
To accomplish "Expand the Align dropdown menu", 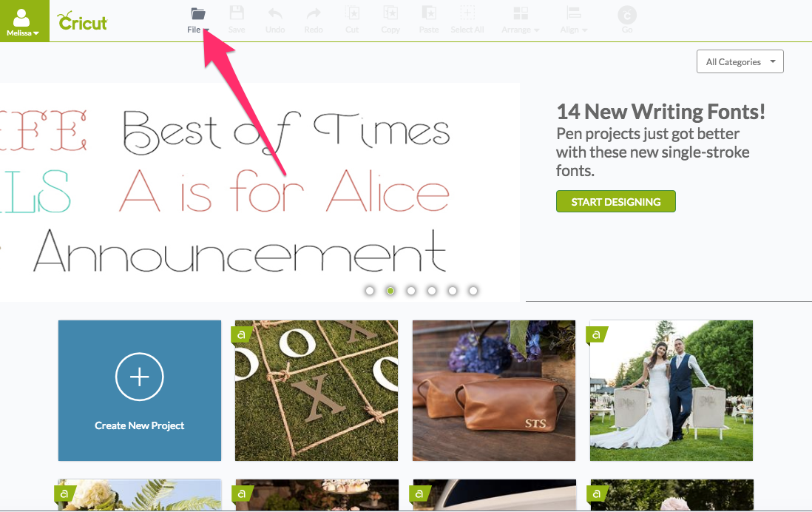I will 574,21.
